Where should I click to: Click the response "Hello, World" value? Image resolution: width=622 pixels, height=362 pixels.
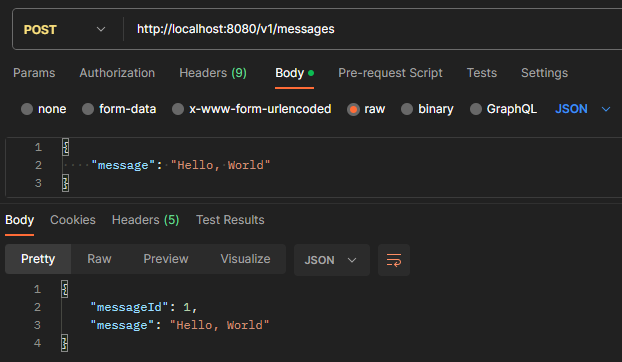point(220,325)
